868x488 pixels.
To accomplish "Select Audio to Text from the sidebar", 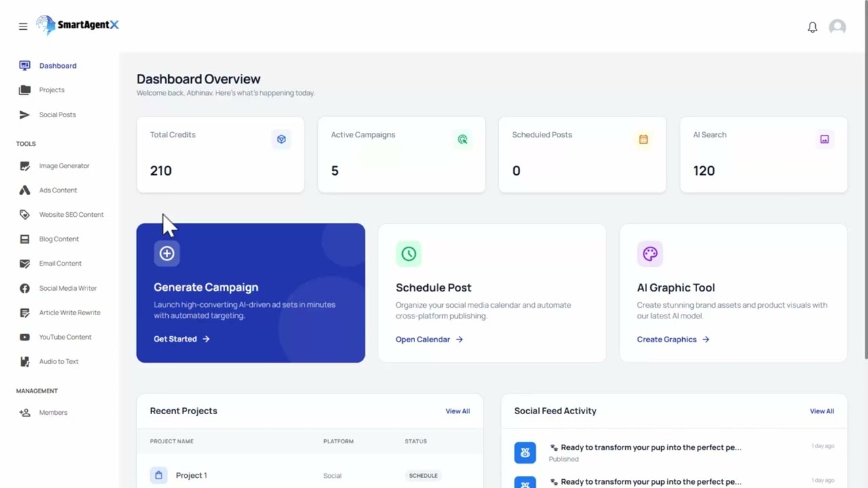I will click(x=58, y=361).
